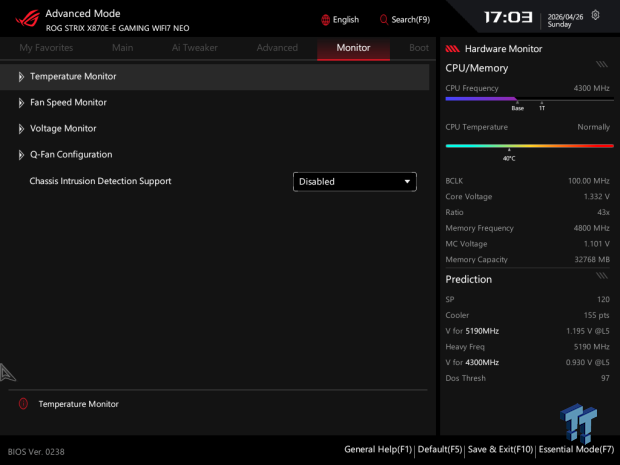This screenshot has width=620, height=465.
Task: Switch to My Favorites tab
Action: [46, 48]
